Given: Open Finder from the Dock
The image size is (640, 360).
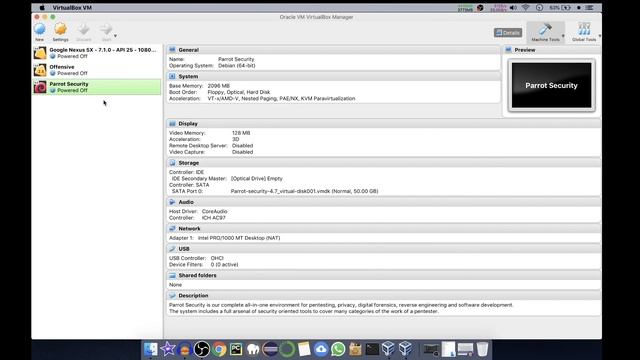Looking at the screenshot, I should click(151, 349).
